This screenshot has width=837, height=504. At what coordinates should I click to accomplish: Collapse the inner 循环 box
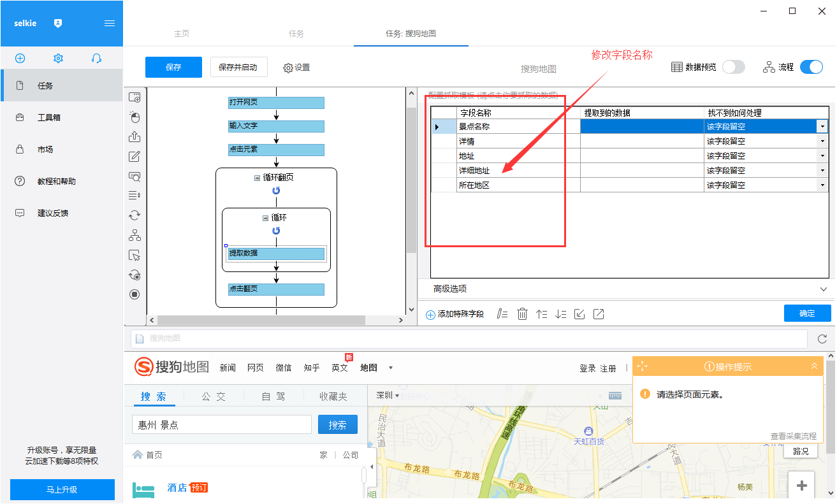click(265, 218)
